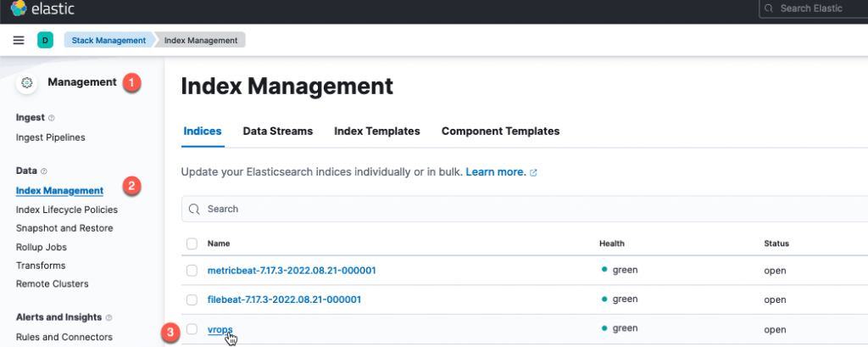Click the Data help info icon
The width and height of the screenshot is (868, 347).
[x=44, y=171]
